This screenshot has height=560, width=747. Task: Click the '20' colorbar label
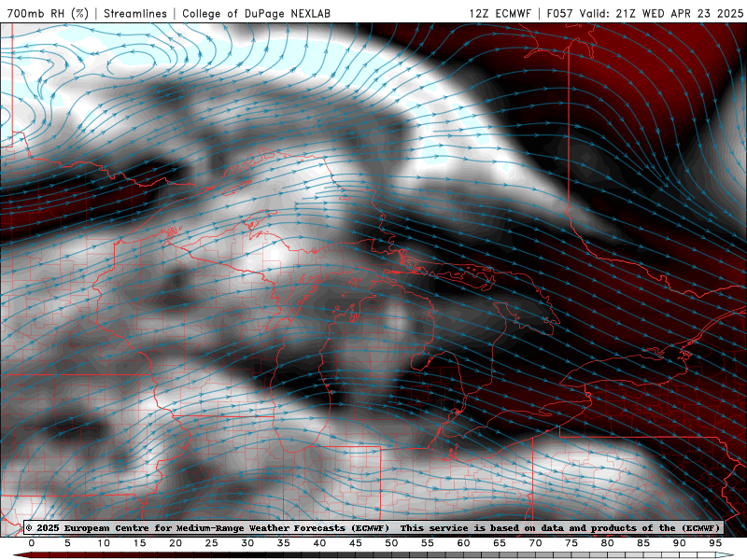click(x=176, y=543)
